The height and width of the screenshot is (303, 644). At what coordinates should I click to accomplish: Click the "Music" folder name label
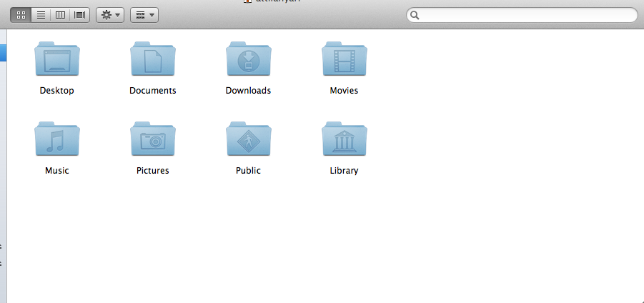[x=56, y=171]
